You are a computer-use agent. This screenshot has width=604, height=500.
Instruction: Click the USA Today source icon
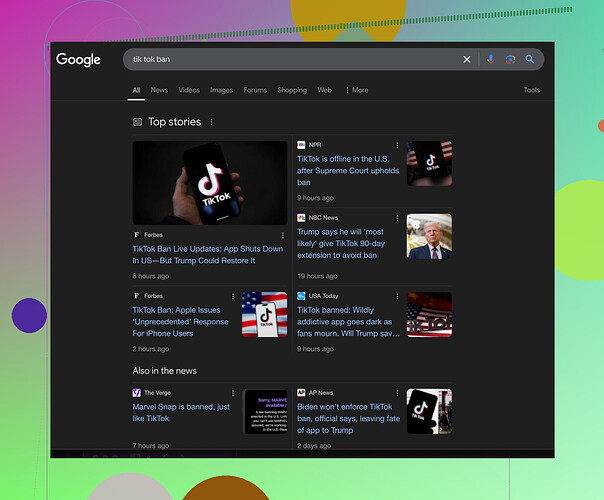[x=301, y=296]
